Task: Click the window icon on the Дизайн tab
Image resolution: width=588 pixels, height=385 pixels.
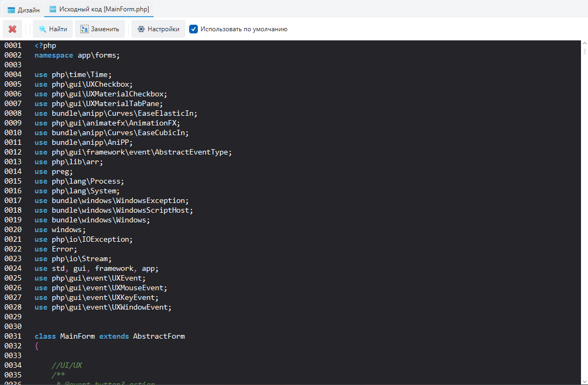Action: coord(11,9)
